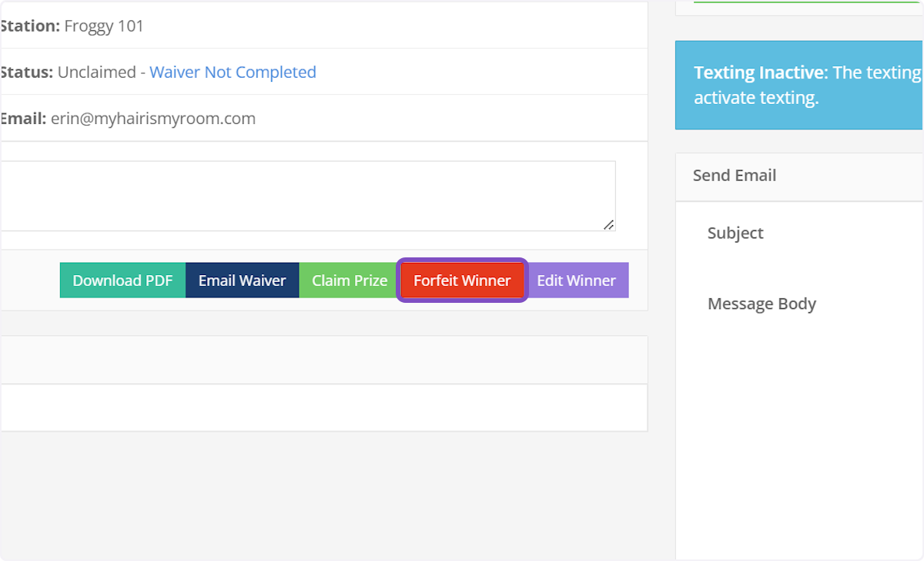Viewport: 924px width, 561px height.
Task: Click the 'activate texting.' banner text
Action: tap(755, 99)
